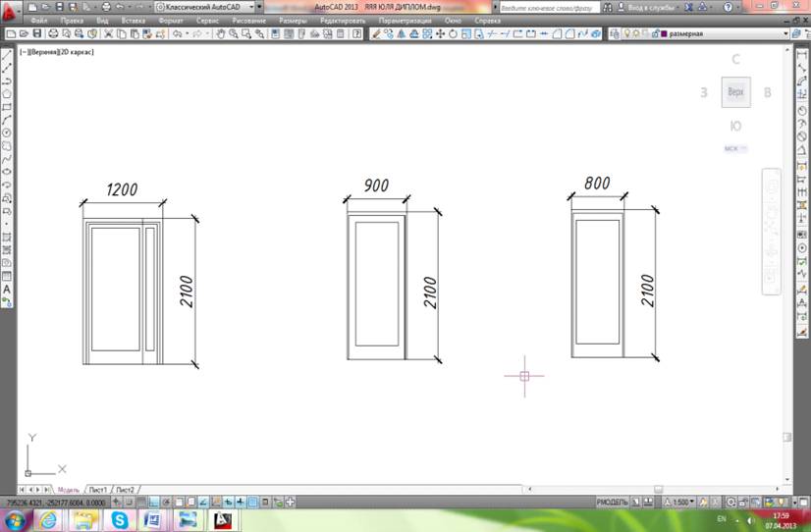
Task: Click the layer color swatch next to размерная
Action: tap(664, 34)
